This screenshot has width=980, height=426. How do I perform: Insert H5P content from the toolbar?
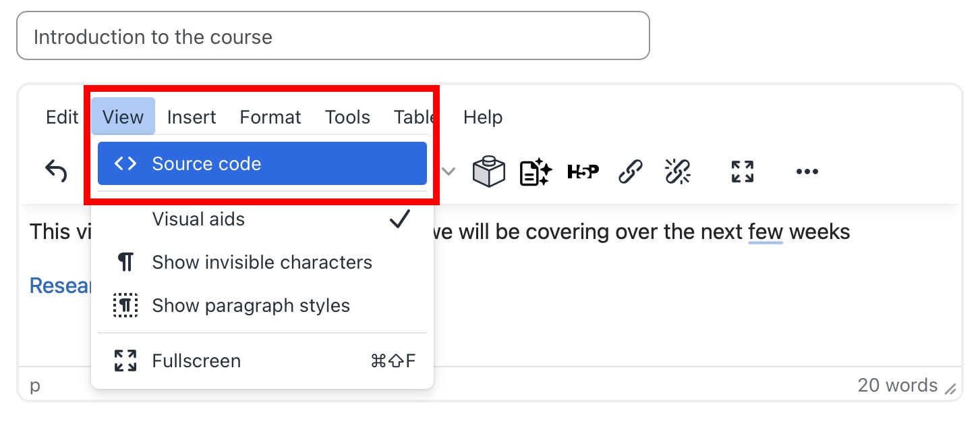(583, 171)
